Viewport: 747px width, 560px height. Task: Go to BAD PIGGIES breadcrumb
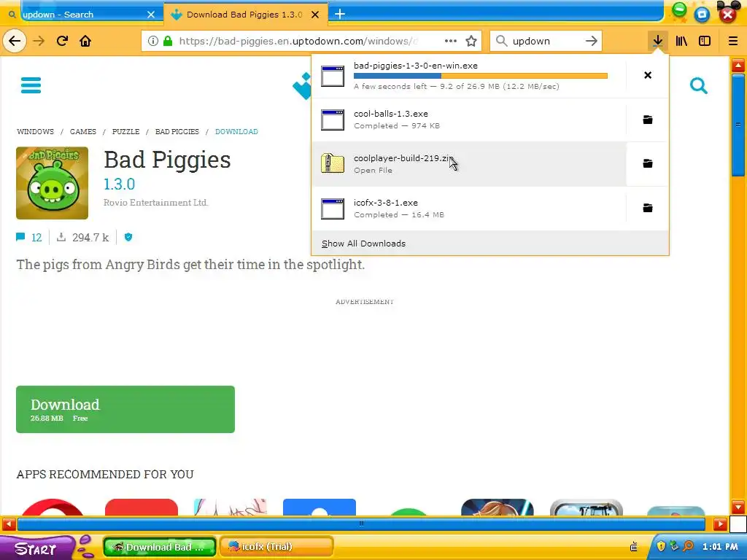pos(177,131)
